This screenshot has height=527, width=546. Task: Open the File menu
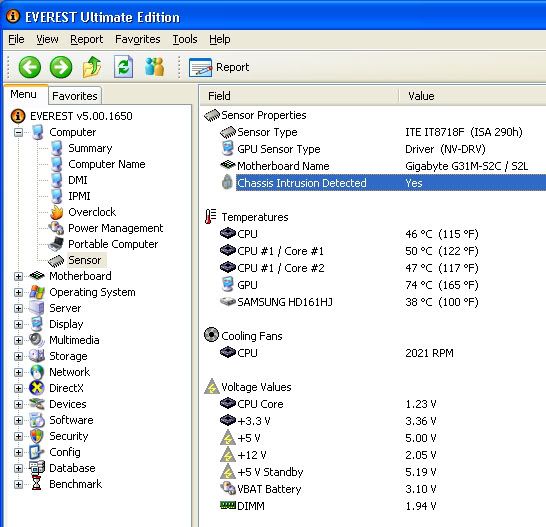[x=16, y=39]
